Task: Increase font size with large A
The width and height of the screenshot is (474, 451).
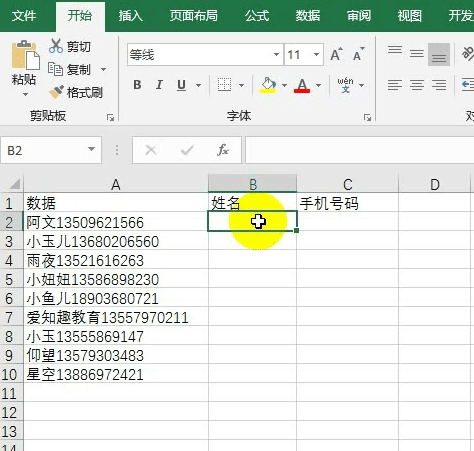Action: [336, 54]
